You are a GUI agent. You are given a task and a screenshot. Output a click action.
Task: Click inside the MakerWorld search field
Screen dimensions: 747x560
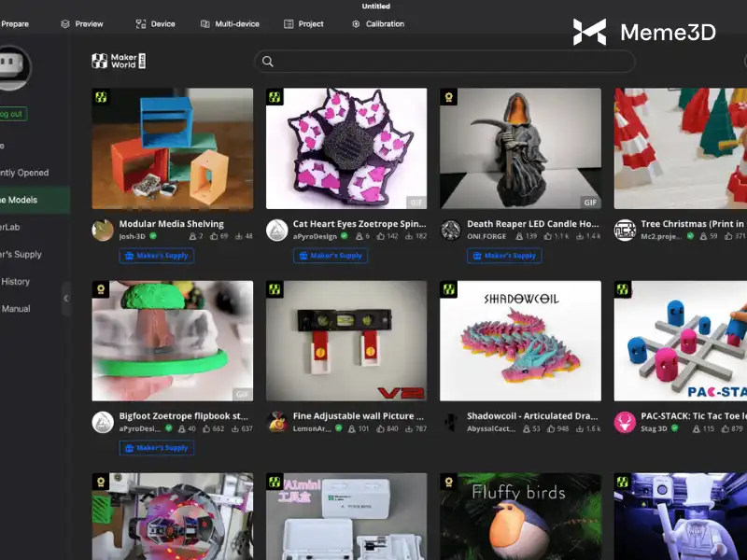pos(448,62)
